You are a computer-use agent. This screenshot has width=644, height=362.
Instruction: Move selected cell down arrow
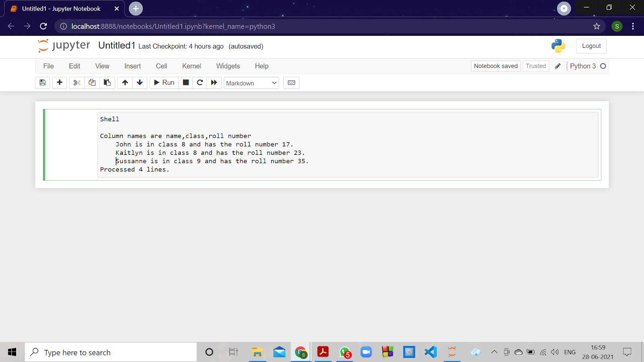[x=140, y=82]
